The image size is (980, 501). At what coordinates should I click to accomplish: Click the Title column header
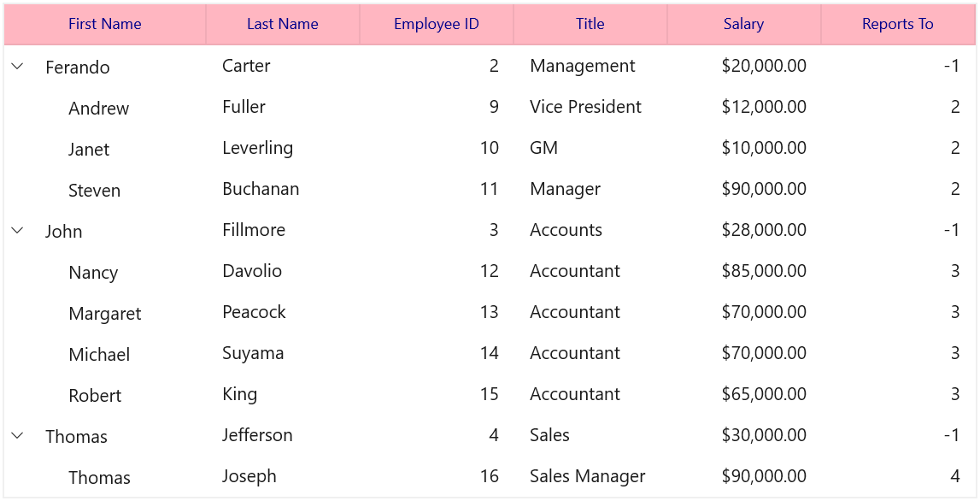pos(590,25)
